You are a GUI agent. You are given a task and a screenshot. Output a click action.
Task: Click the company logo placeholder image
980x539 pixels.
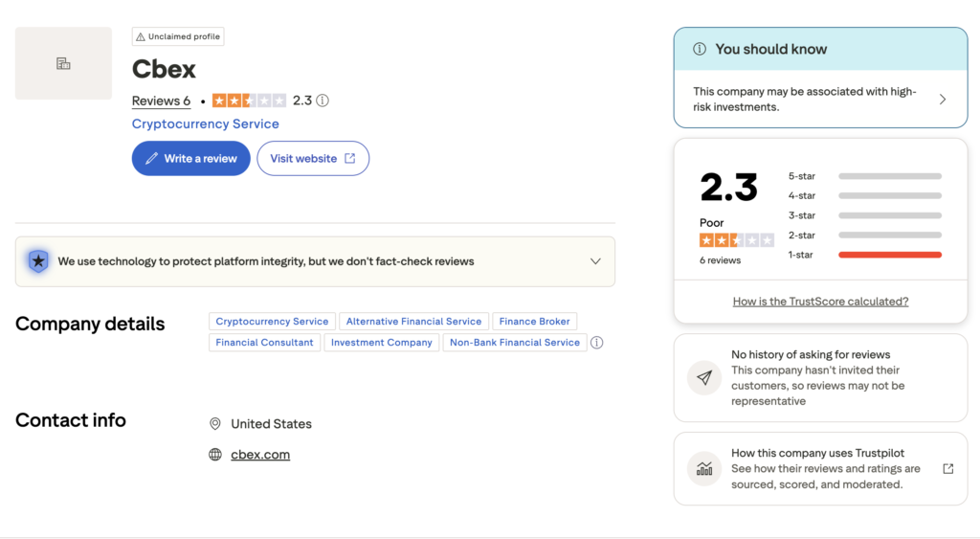coord(64,63)
